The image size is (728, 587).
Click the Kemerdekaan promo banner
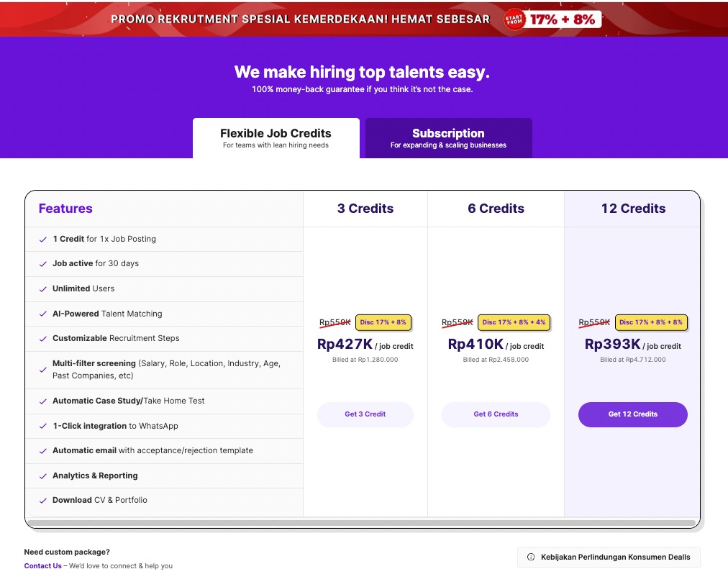(x=302, y=19)
